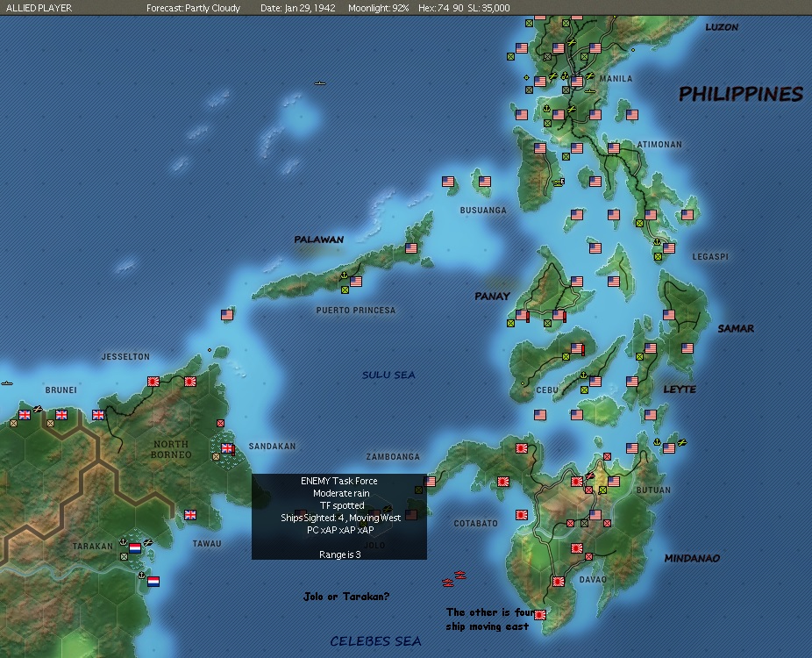
Task: Click the anchor icon at Puerto Princesa
Action: [x=344, y=275]
